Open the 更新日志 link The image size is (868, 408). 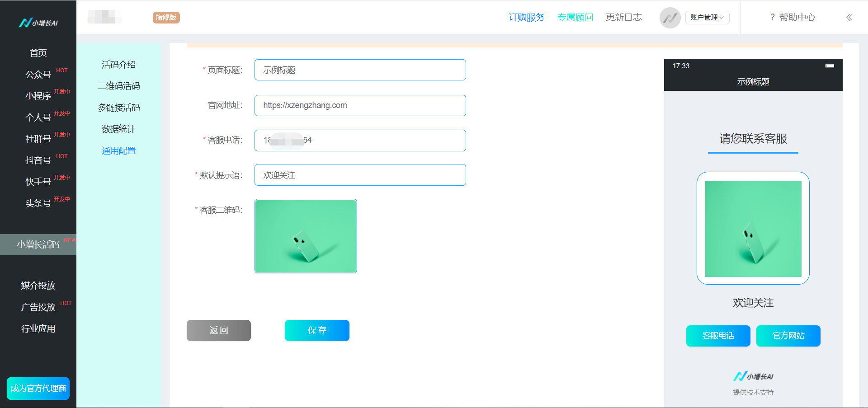(x=624, y=18)
